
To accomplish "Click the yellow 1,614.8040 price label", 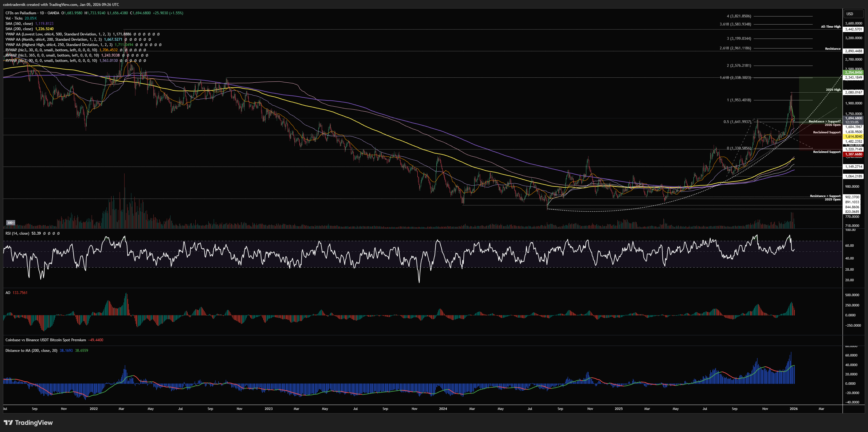I will [853, 136].
